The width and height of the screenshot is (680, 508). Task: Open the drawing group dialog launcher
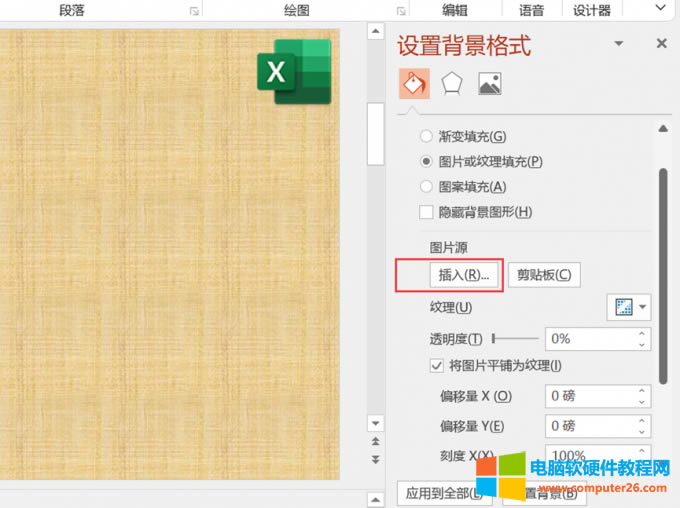[x=401, y=11]
